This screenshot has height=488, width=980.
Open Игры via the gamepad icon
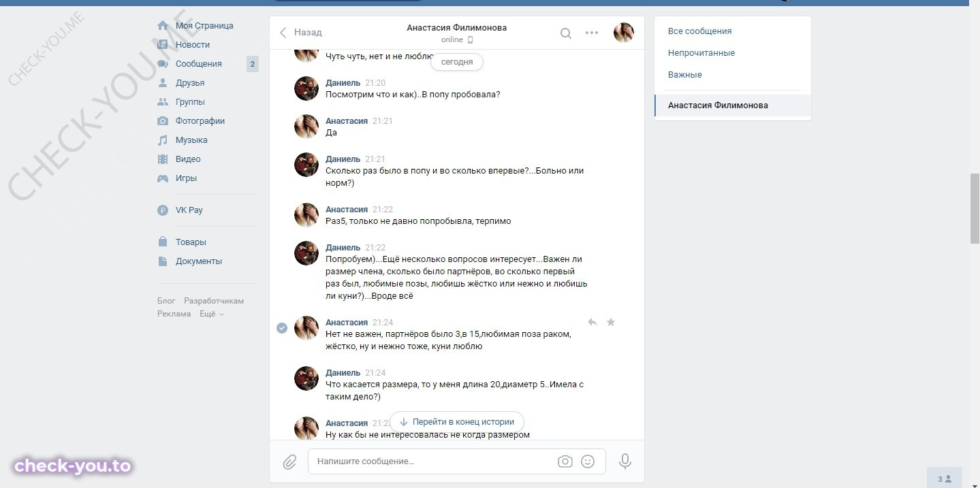(163, 178)
